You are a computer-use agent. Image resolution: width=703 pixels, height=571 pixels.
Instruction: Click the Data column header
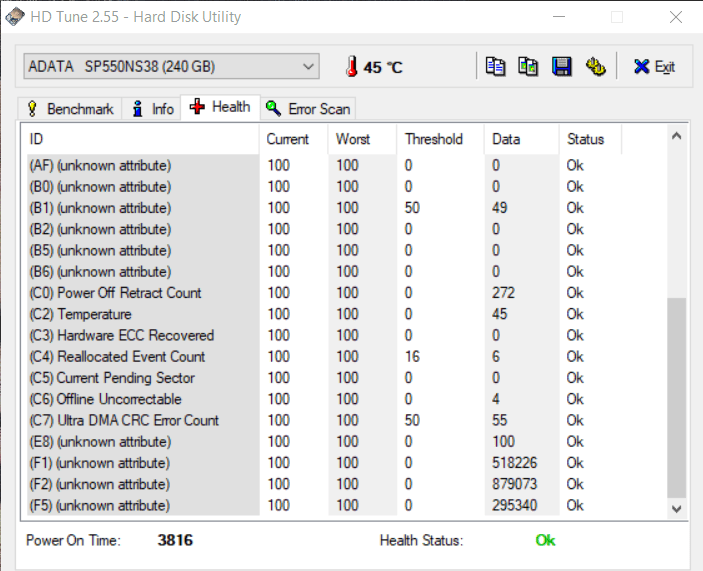(x=522, y=139)
